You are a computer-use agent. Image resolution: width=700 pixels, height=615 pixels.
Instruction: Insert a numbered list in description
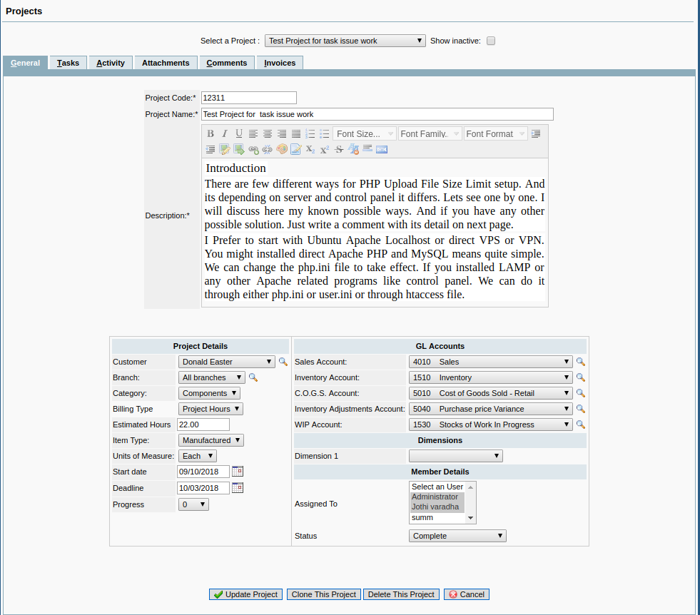[310, 133]
